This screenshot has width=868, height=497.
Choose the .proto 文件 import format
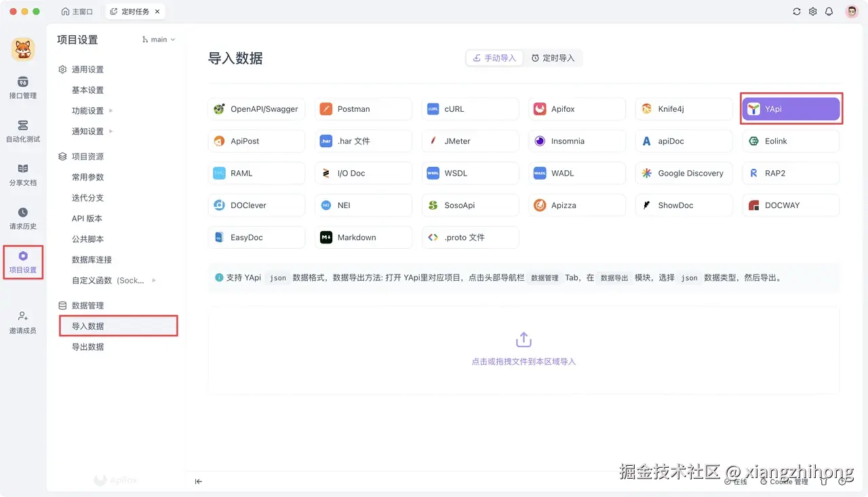coord(471,237)
